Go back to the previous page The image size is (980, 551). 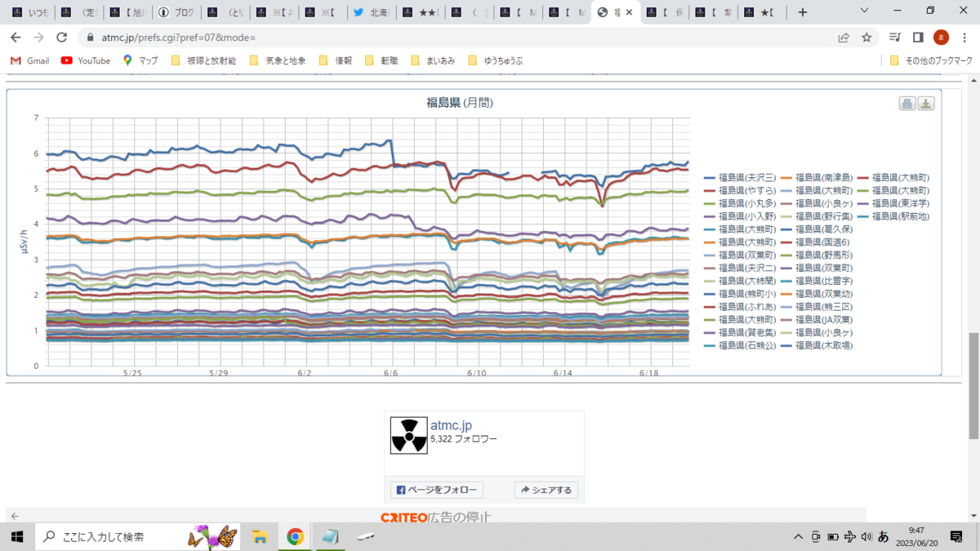coord(15,38)
